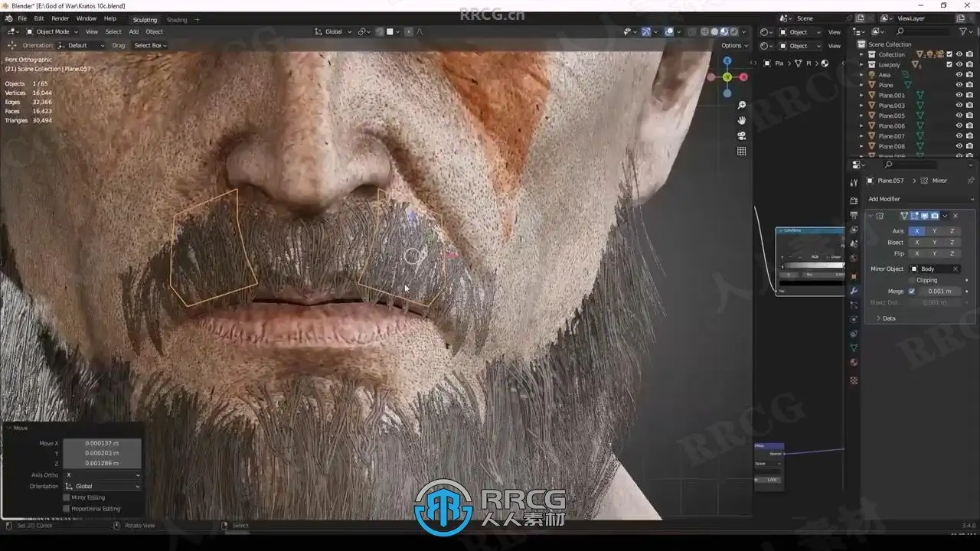Expand the Collection tree item
The height and width of the screenshot is (551, 980).
pyautogui.click(x=861, y=54)
